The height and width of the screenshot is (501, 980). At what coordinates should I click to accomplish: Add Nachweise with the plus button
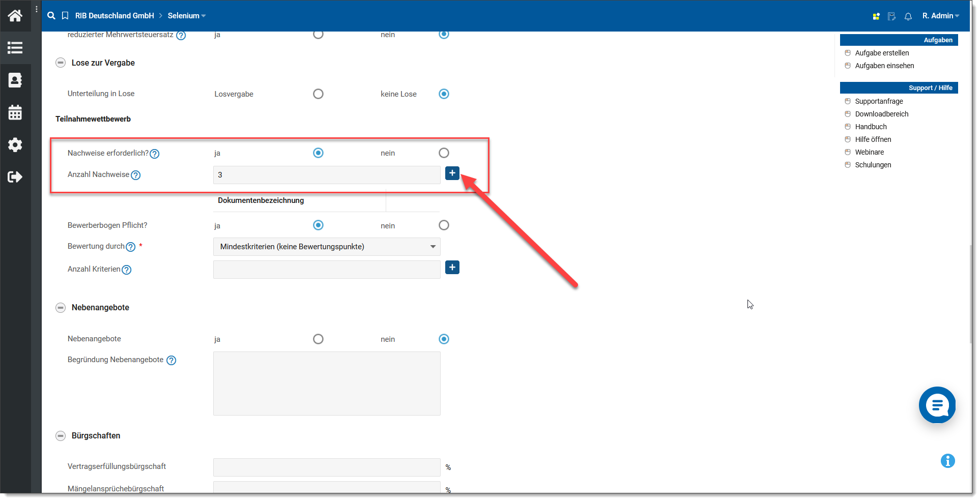click(452, 173)
